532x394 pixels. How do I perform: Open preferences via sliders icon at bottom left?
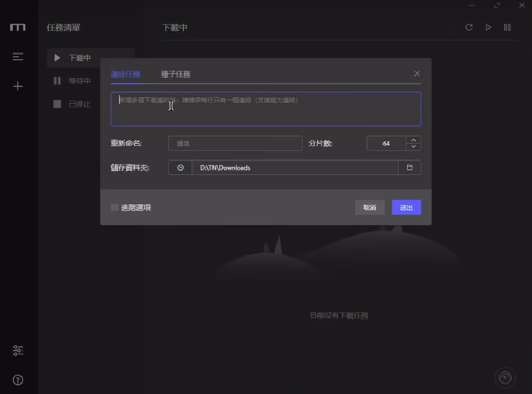17,350
